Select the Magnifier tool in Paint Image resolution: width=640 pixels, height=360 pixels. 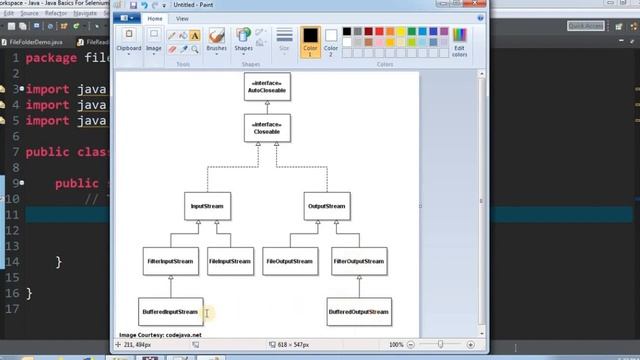coord(195,49)
